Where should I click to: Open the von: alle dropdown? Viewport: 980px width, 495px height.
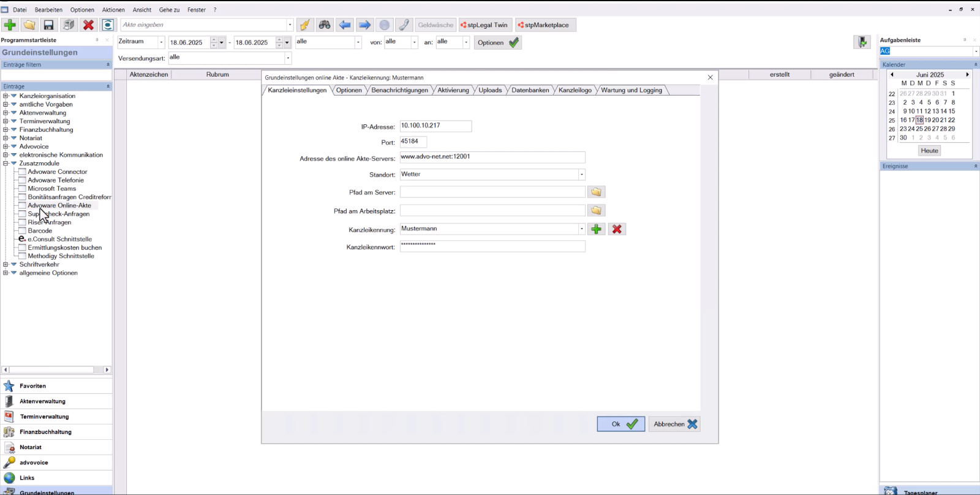[x=414, y=42]
